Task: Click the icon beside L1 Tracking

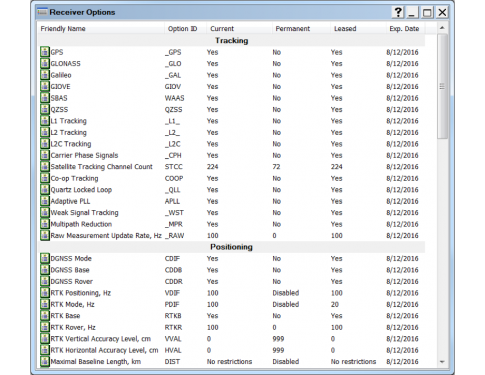Action: (45, 121)
